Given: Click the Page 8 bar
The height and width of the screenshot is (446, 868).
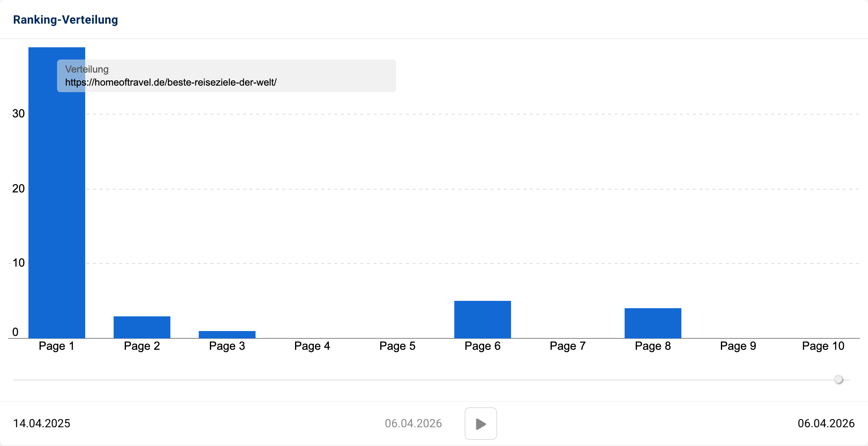Looking at the screenshot, I should pyautogui.click(x=653, y=323).
